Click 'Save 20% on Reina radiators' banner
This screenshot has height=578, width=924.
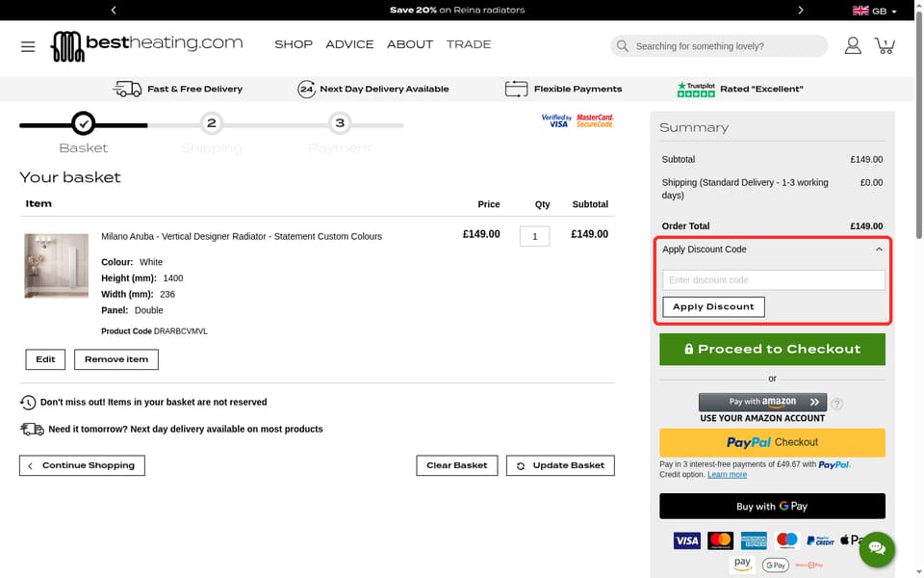coord(456,10)
